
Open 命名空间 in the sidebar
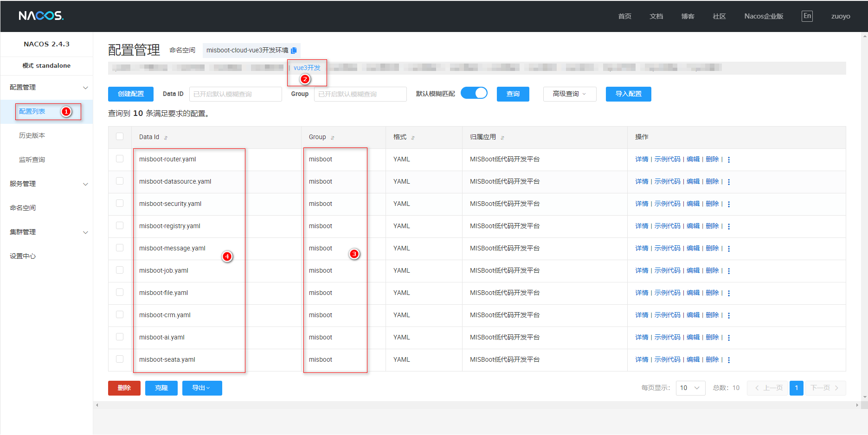pyautogui.click(x=23, y=208)
